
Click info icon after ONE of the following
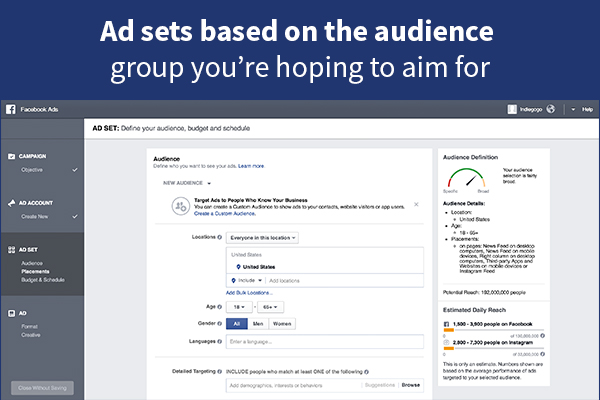tap(367, 372)
